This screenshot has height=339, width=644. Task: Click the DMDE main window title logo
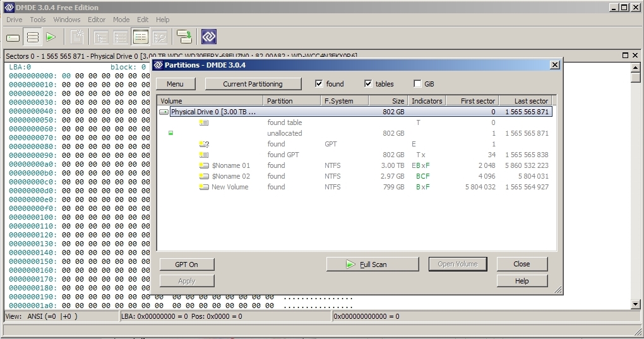(x=9, y=8)
